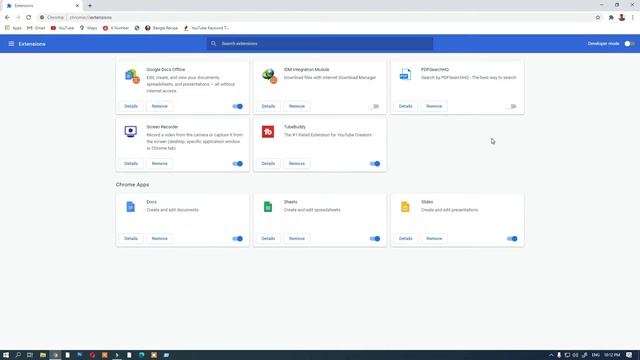Click the globe bookmark without a label
The width and height of the screenshot is (640, 360).
pyautogui.click(x=137, y=28)
